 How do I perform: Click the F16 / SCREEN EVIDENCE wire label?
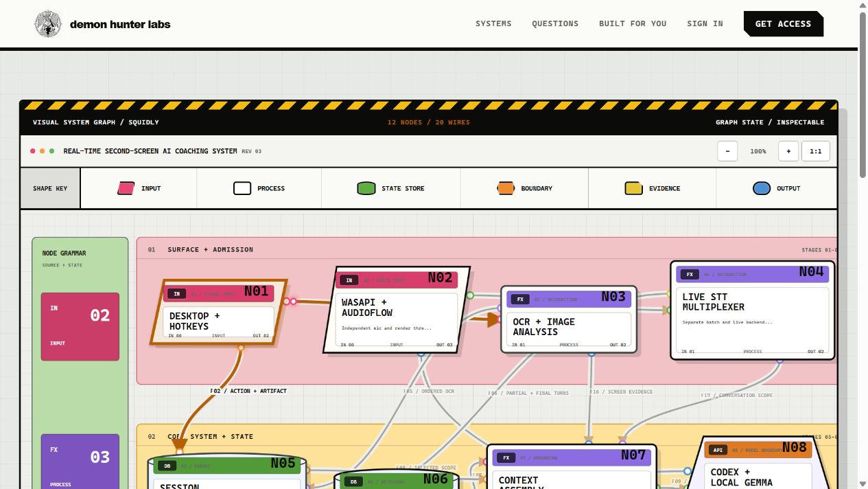click(621, 391)
